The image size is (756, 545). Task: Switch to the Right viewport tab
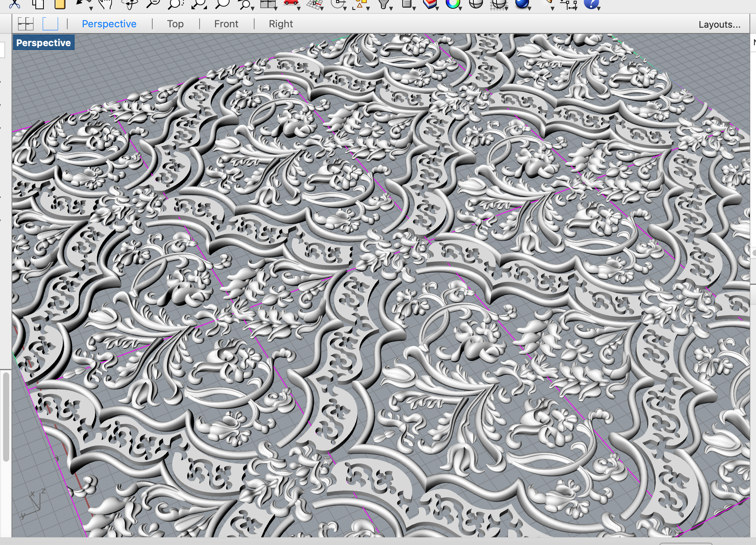tap(281, 24)
